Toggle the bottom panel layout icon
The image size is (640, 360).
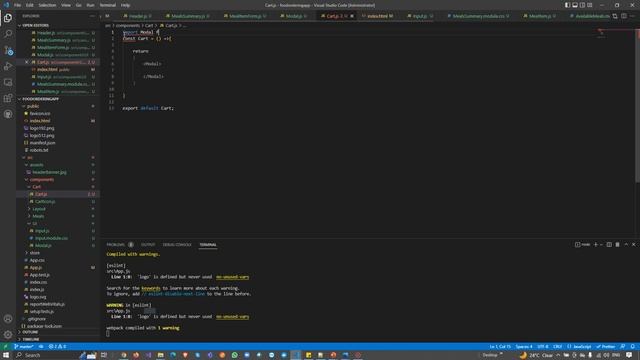(x=575, y=5)
